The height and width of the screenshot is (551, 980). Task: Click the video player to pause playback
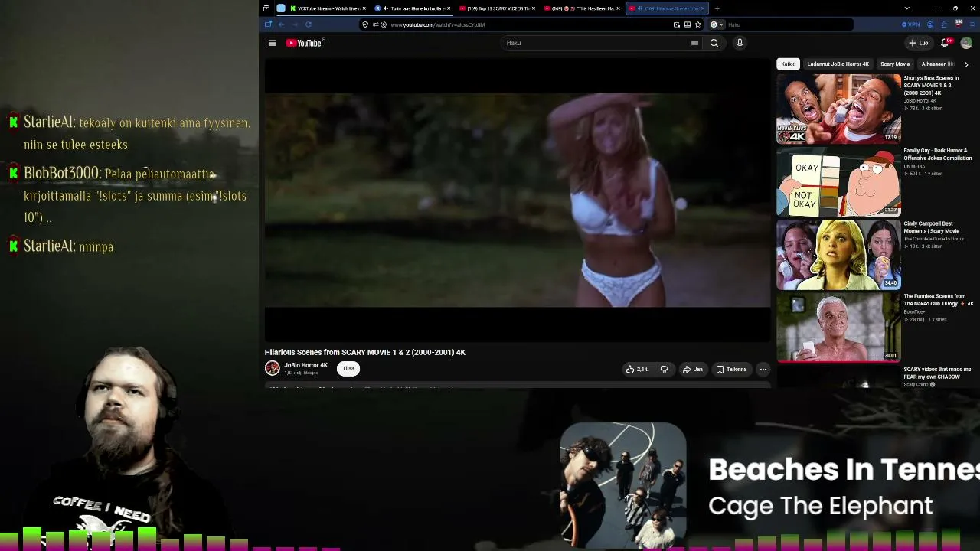[x=518, y=201]
